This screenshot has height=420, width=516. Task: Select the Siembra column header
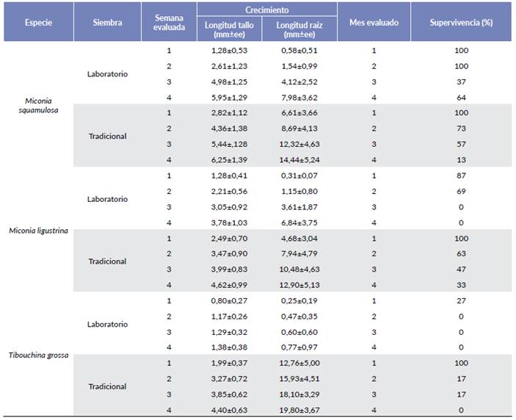[107, 22]
